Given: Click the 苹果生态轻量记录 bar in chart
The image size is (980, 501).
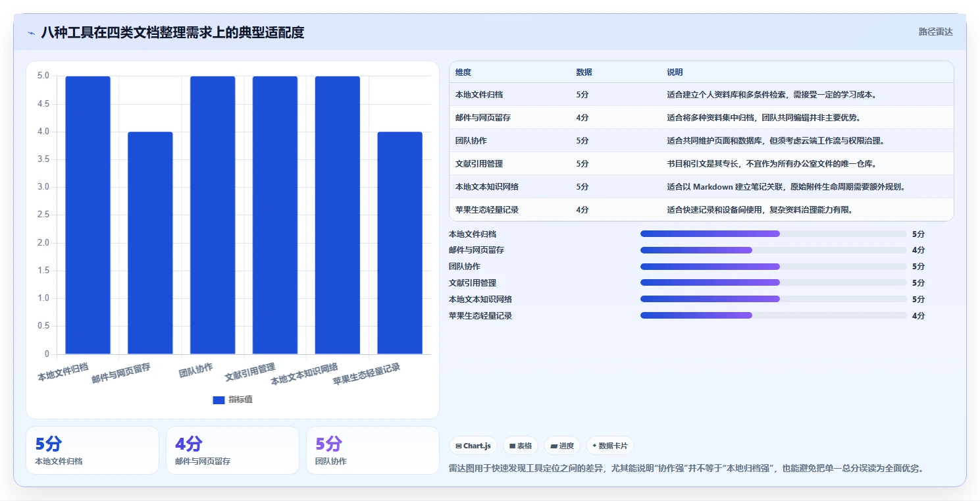Looking at the screenshot, I should coord(400,243).
